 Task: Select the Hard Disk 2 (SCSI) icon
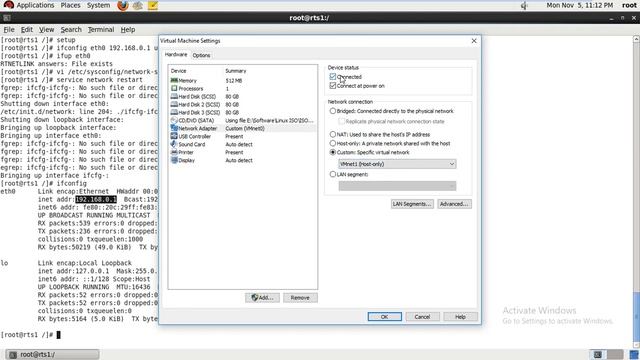click(x=174, y=104)
